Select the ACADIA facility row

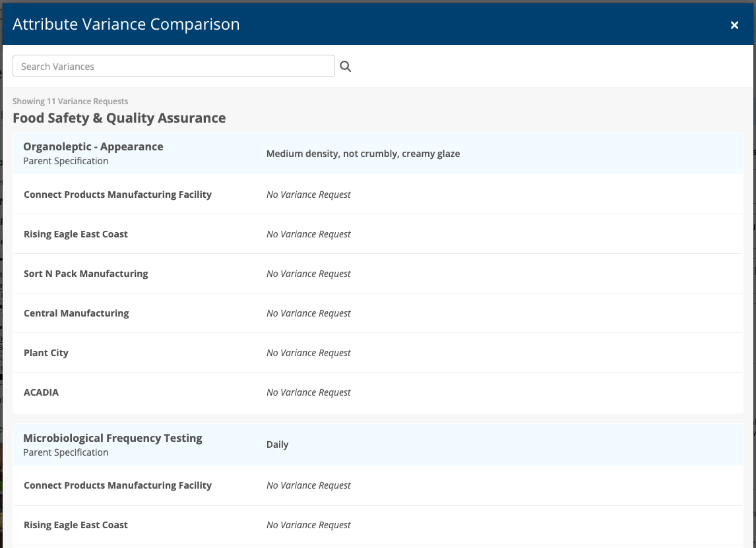click(378, 392)
